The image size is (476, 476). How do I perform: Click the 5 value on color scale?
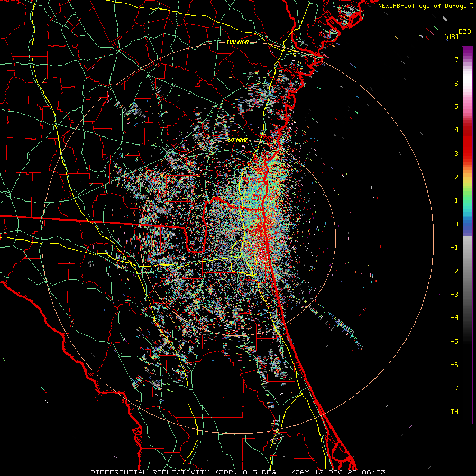pos(456,106)
